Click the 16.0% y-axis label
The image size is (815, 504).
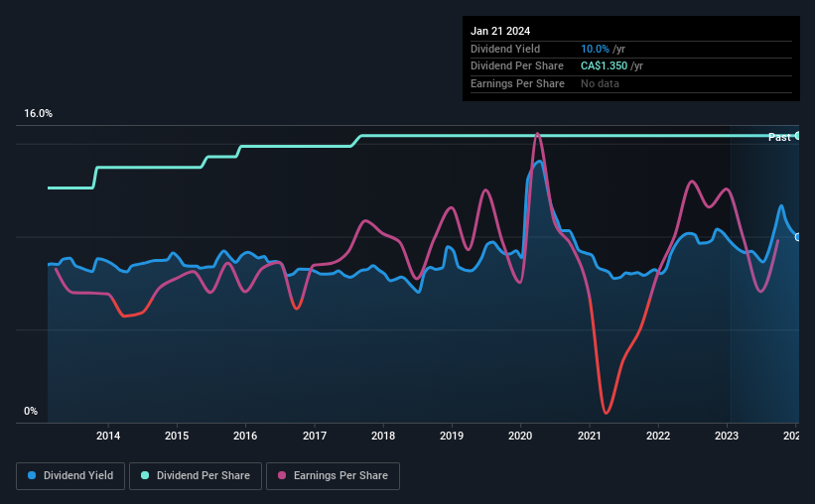(x=38, y=114)
